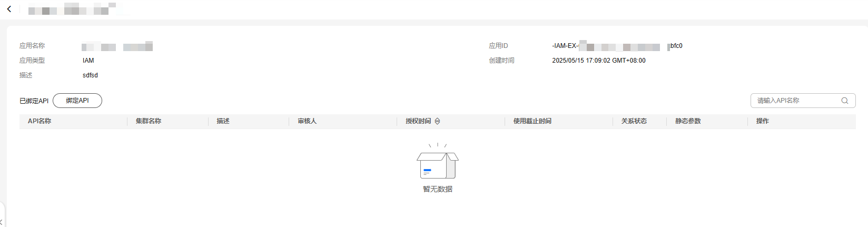Click the empty box 暂无数据 illustration
Screen dimensions: 868x227
click(438, 161)
